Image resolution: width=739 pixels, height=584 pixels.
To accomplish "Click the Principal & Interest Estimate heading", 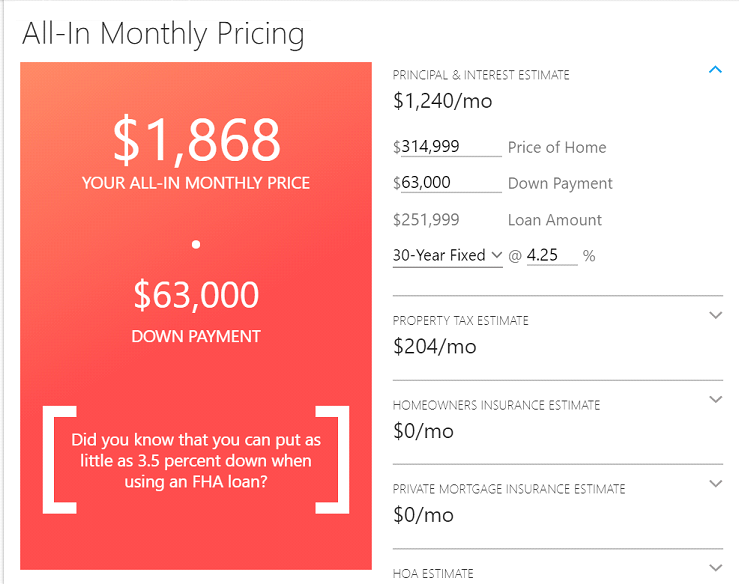I will (481, 75).
